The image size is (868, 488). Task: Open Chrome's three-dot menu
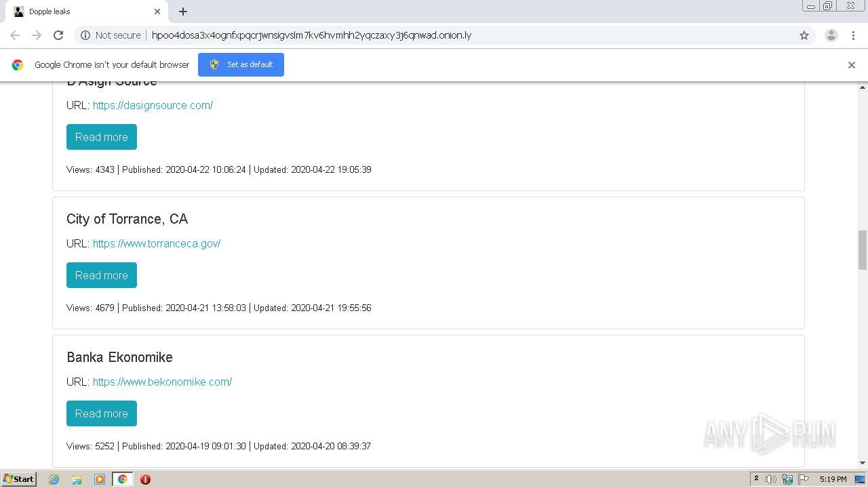click(853, 35)
